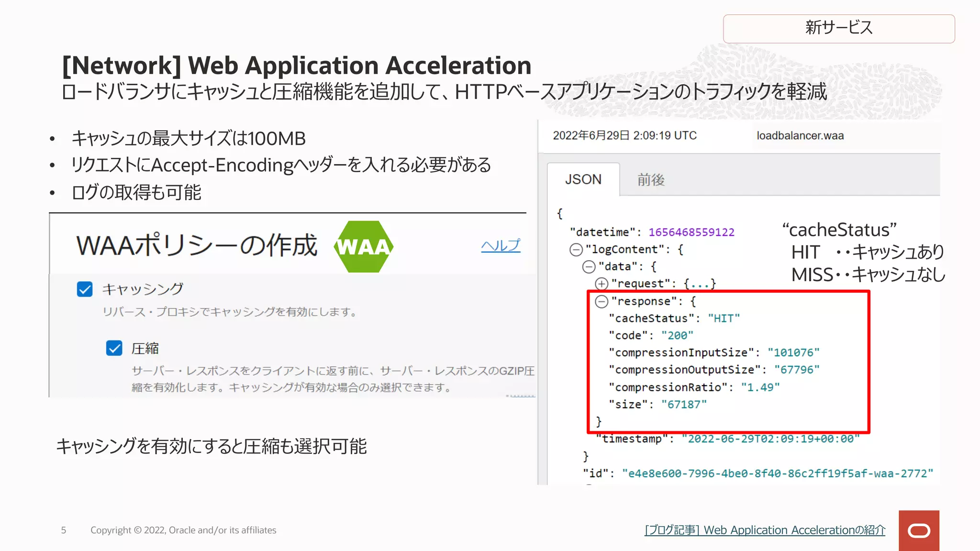Click the size value "67187"
Image resolution: width=980 pixels, height=551 pixels.
pyautogui.click(x=684, y=405)
